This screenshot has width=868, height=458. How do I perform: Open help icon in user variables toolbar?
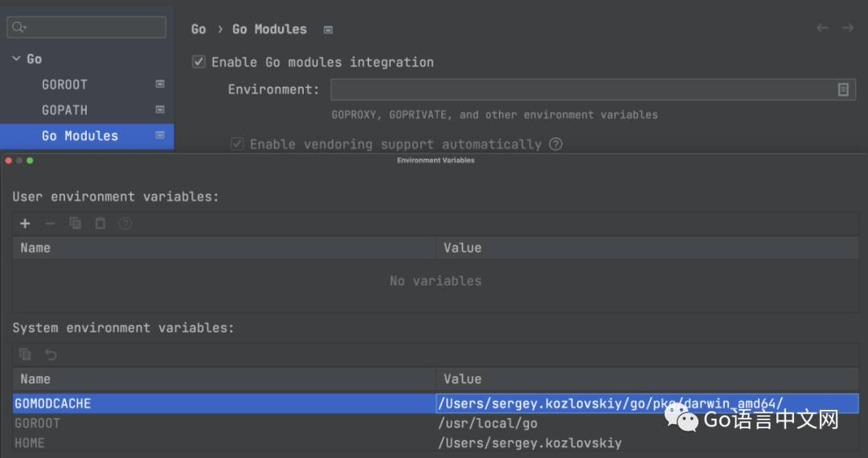pos(125,223)
